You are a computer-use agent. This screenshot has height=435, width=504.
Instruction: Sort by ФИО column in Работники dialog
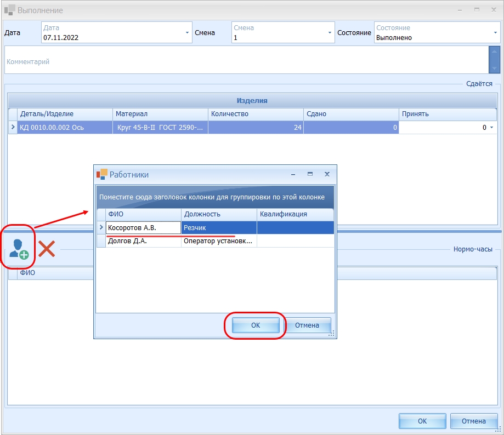click(143, 214)
